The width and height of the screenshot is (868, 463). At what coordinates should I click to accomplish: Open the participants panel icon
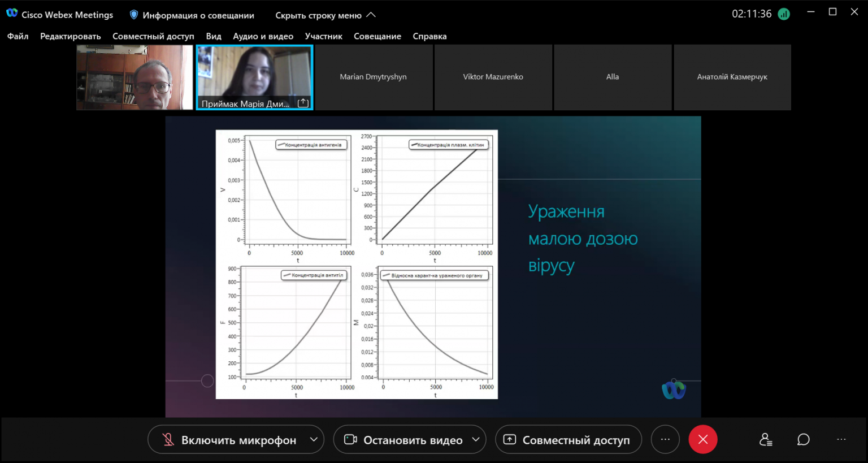tap(766, 439)
